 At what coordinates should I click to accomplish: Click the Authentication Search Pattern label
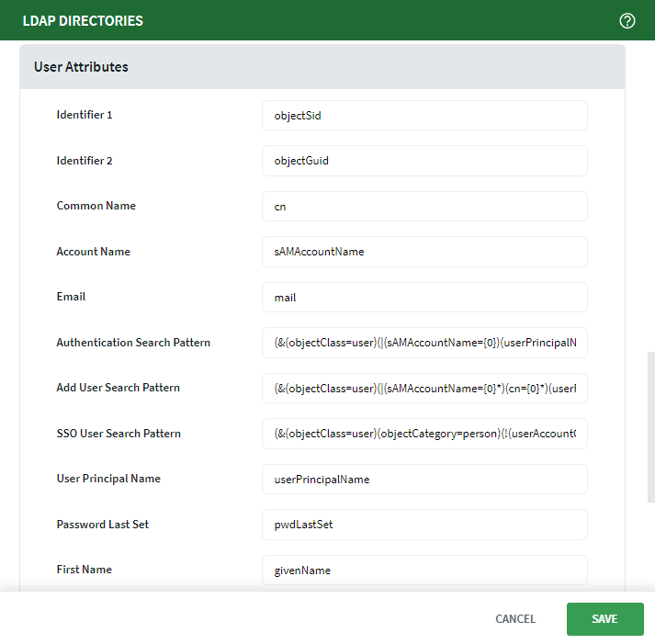(x=133, y=343)
